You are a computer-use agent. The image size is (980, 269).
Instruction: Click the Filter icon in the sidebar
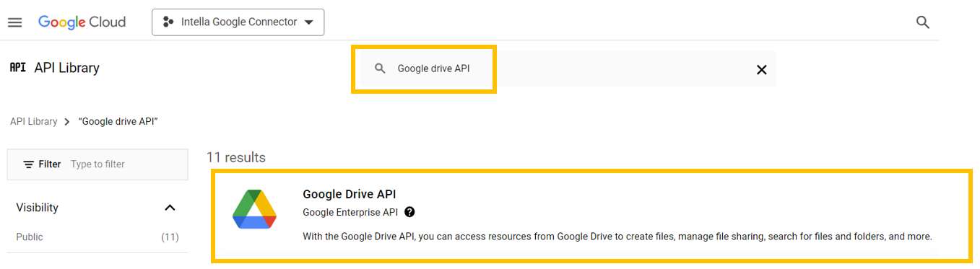tap(29, 164)
